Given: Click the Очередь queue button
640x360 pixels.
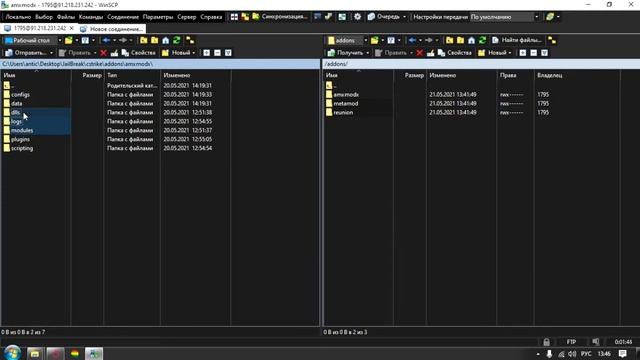Looking at the screenshot, I should tap(384, 17).
